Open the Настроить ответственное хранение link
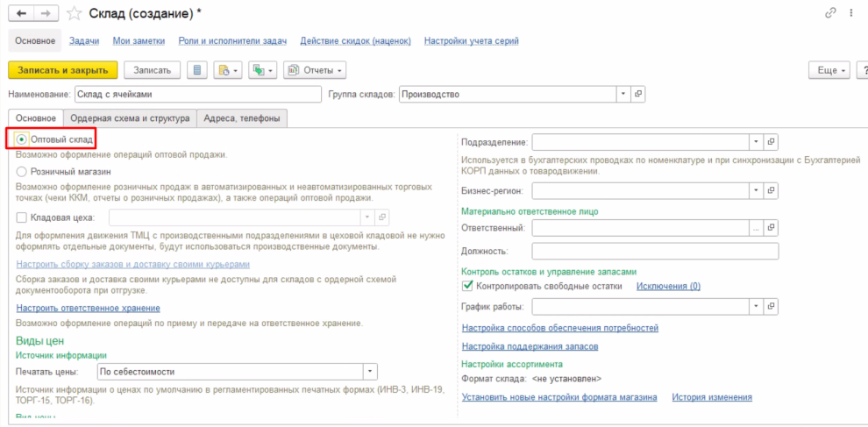 click(88, 308)
